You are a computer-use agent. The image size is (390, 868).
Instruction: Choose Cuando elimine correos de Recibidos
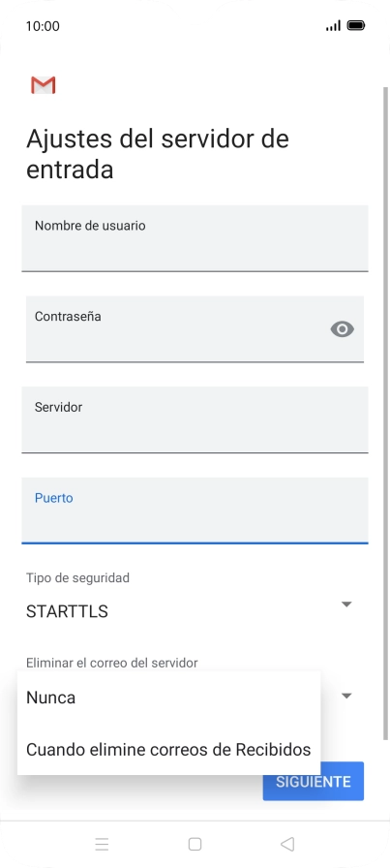coord(168,750)
